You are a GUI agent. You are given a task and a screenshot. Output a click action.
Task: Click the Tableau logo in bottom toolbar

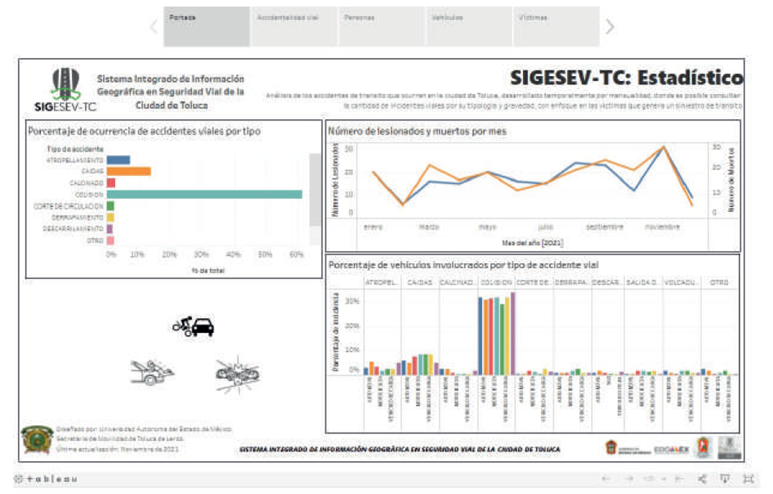click(x=46, y=479)
